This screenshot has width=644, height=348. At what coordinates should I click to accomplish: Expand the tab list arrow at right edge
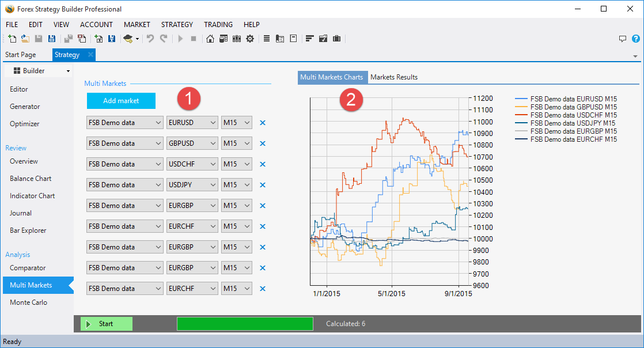635,56
